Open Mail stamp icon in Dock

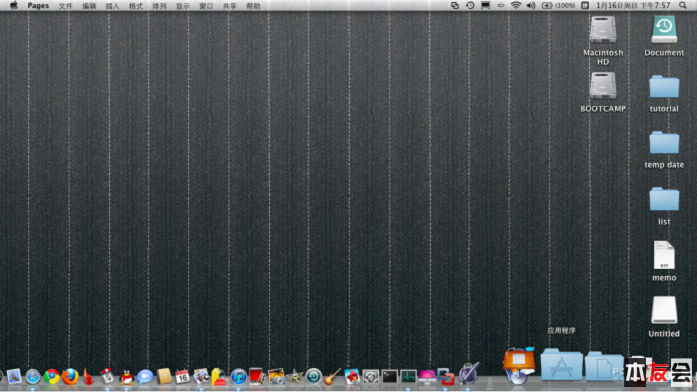[14, 377]
